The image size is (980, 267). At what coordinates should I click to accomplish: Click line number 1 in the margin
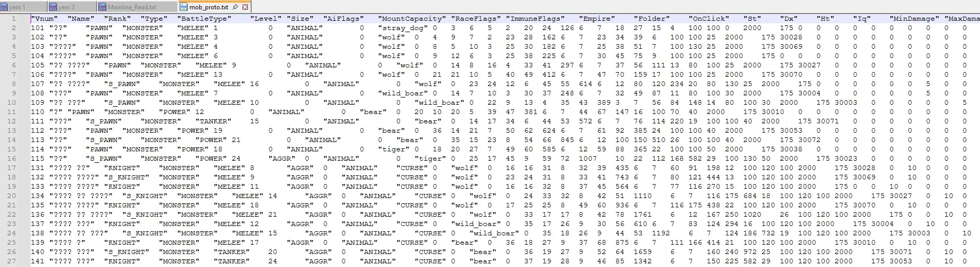click(x=14, y=19)
